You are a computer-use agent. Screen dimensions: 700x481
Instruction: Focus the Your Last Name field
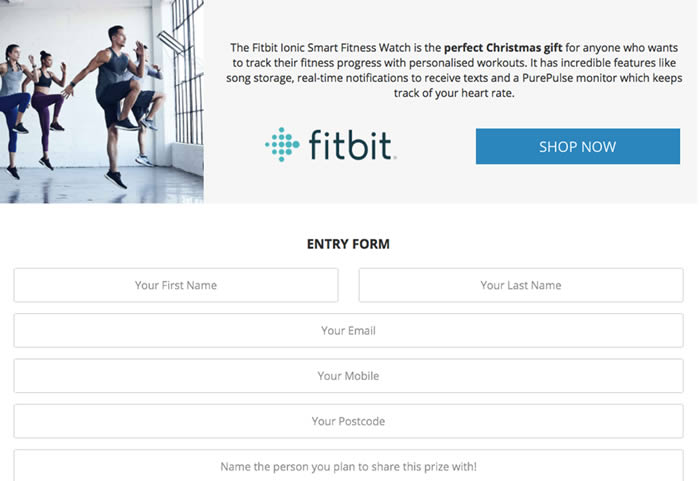point(521,285)
